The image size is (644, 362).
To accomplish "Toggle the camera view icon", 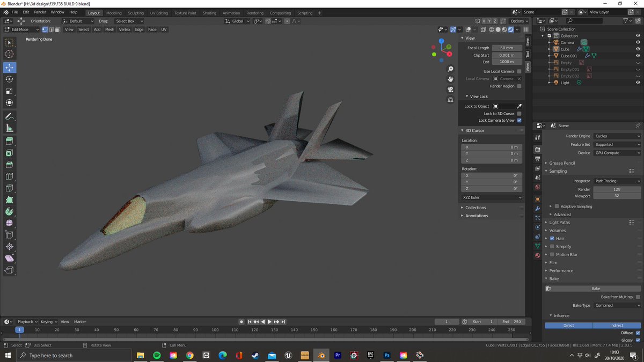I will [x=451, y=90].
